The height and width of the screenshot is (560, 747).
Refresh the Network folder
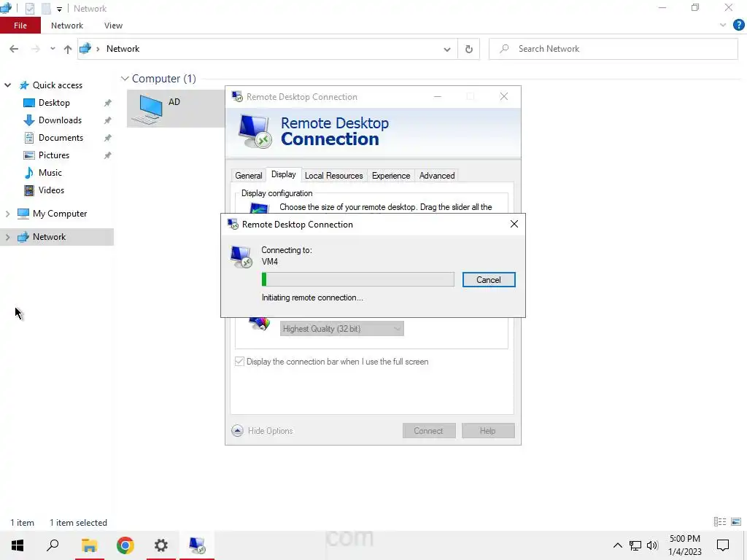click(x=469, y=49)
